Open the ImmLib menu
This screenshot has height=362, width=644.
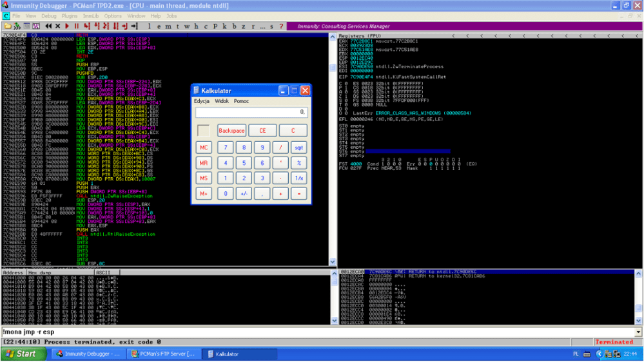(x=91, y=15)
